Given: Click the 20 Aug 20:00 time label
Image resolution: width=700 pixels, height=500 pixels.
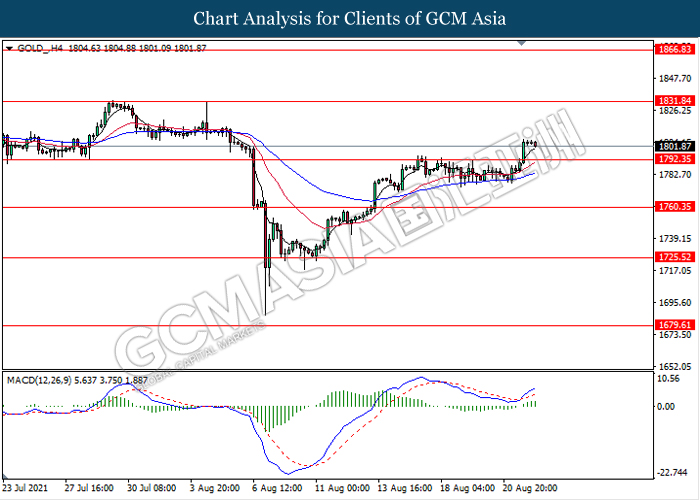Looking at the screenshot, I should (x=530, y=488).
